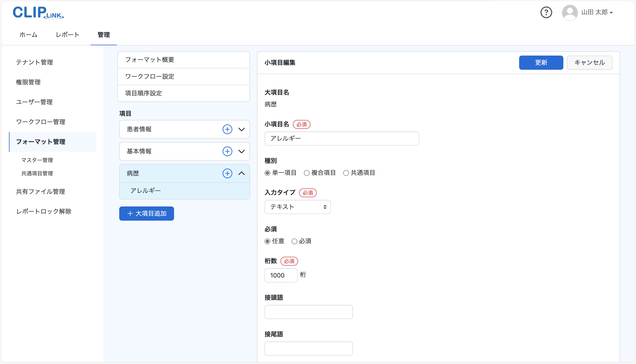Image resolution: width=636 pixels, height=364 pixels.
Task: Click the 小項目名 text field
Action: point(341,139)
